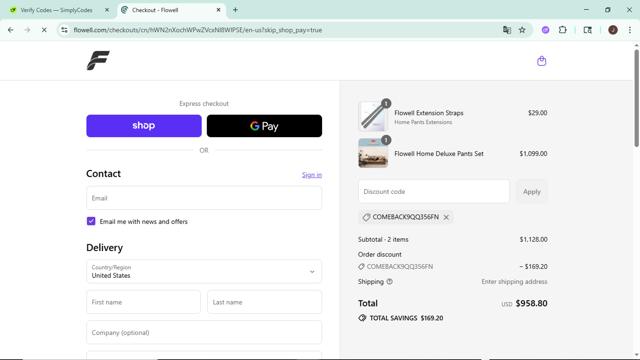Click the Enter shipping address text
This screenshot has width=640, height=360.
click(514, 282)
